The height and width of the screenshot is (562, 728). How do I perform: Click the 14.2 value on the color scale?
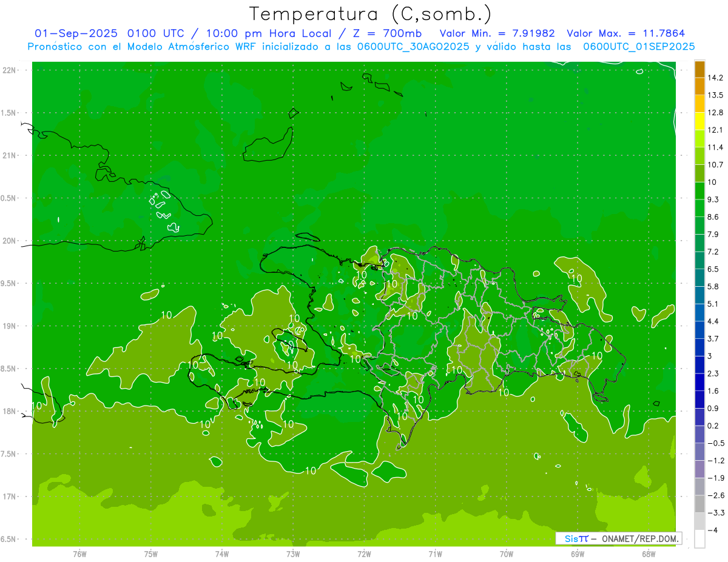pos(715,78)
